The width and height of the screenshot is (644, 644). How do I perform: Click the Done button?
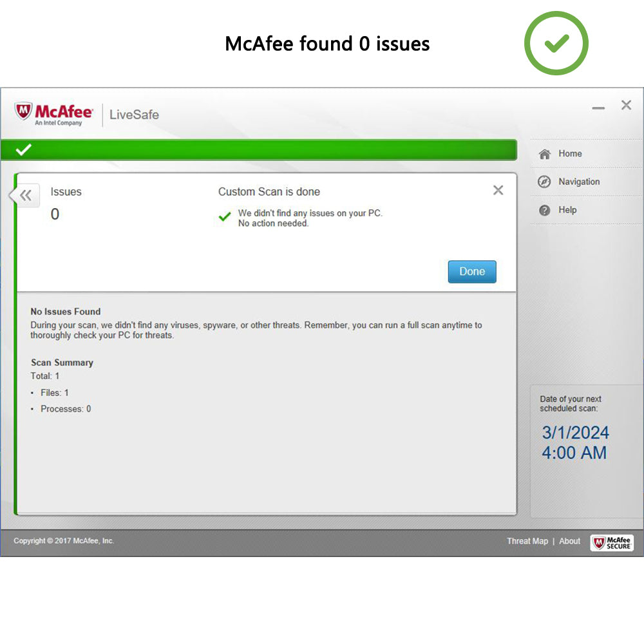pyautogui.click(x=472, y=272)
